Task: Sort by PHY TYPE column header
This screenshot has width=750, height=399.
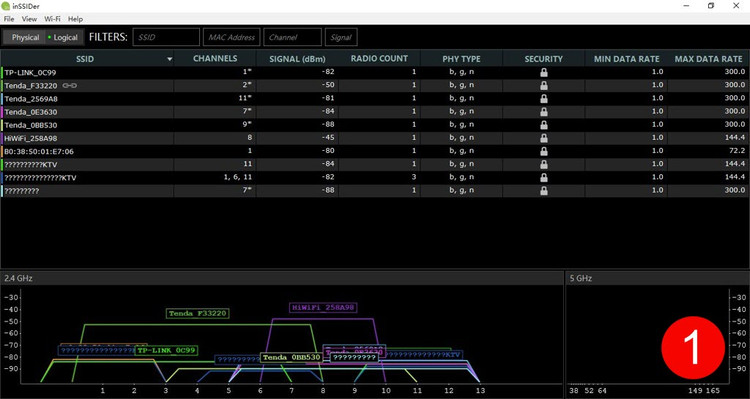Action: [x=462, y=59]
